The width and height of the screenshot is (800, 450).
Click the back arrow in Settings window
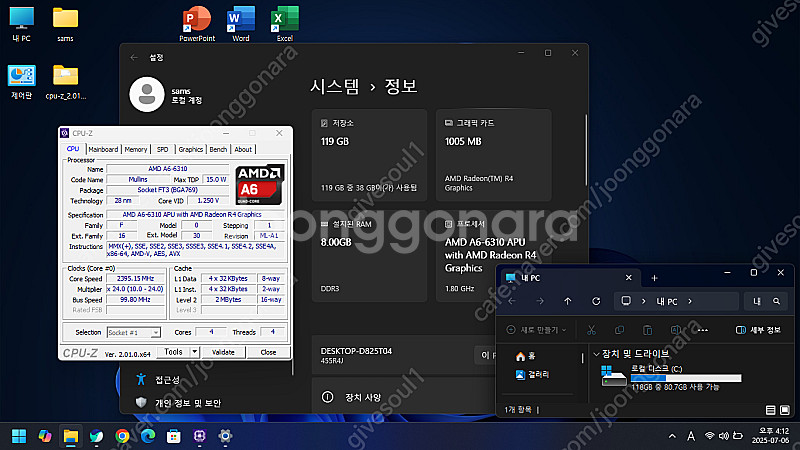click(134, 58)
